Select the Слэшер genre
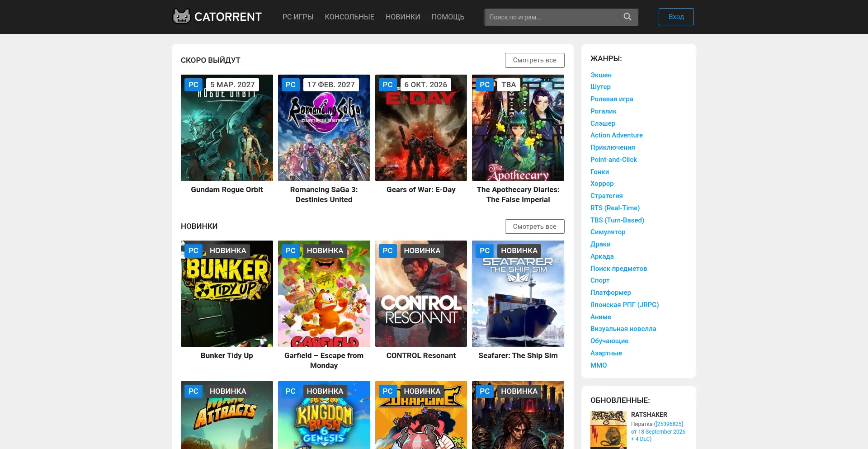 603,123
